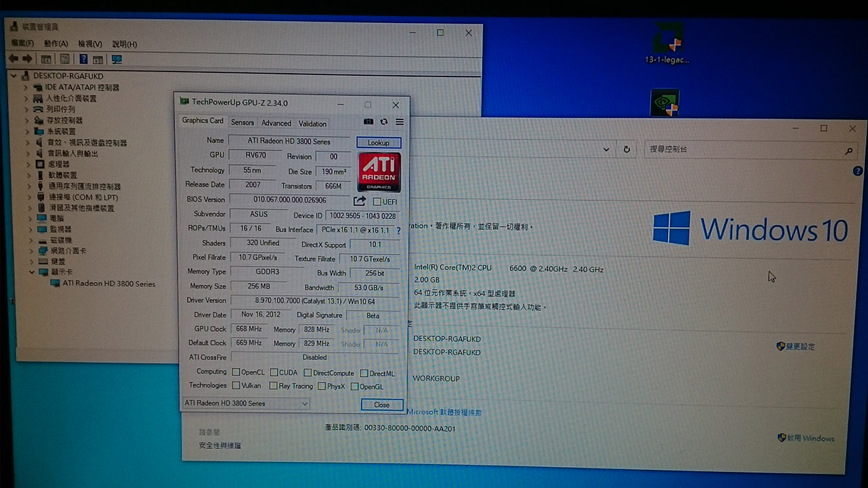
Task: Click the 搜尋控制台 search field
Action: coord(751,150)
